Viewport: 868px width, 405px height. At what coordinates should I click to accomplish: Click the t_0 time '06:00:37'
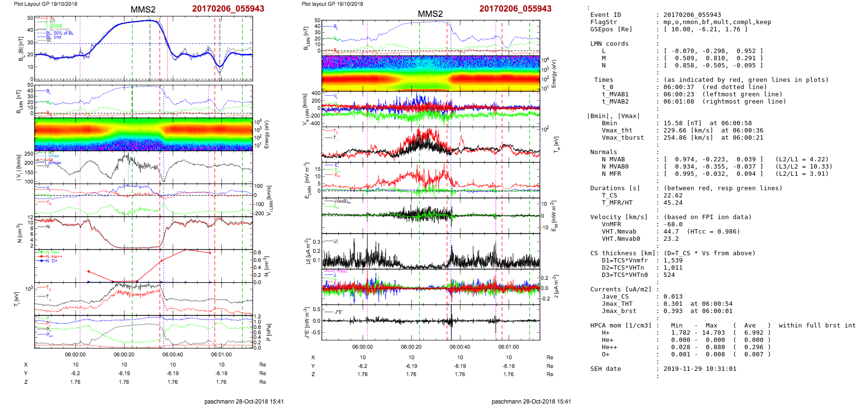click(x=678, y=87)
